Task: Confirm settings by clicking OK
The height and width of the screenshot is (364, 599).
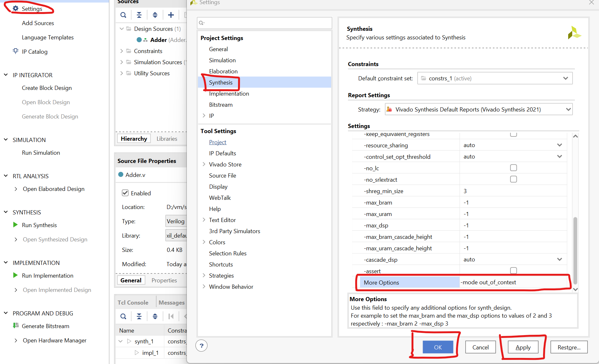Action: (438, 347)
